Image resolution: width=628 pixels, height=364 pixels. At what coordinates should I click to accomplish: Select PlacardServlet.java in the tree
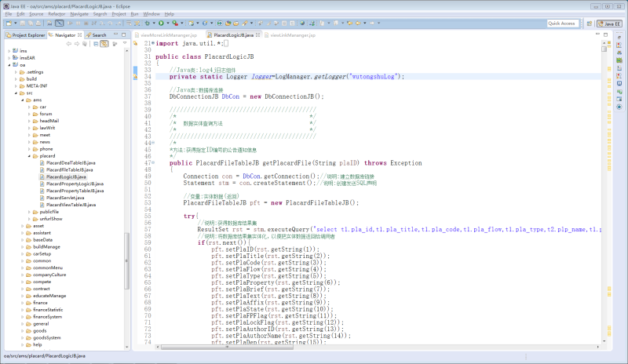click(x=65, y=198)
